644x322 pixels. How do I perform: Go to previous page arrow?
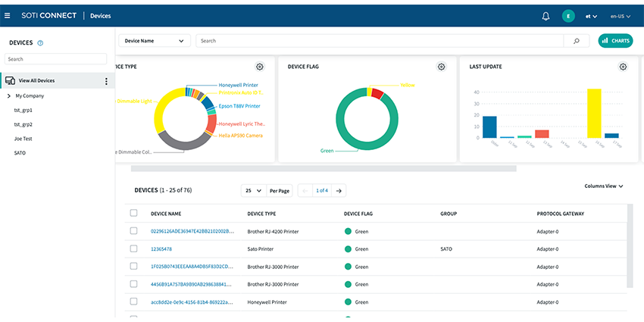pos(305,191)
